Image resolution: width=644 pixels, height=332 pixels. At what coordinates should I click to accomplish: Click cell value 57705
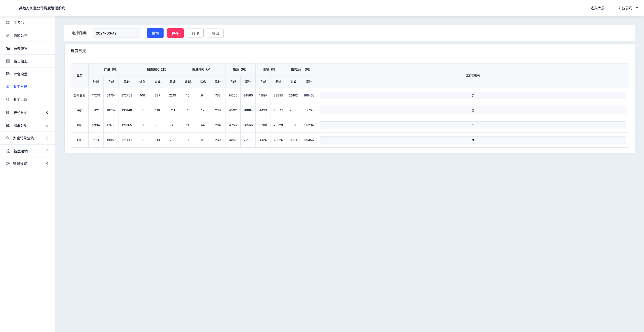coord(309,110)
